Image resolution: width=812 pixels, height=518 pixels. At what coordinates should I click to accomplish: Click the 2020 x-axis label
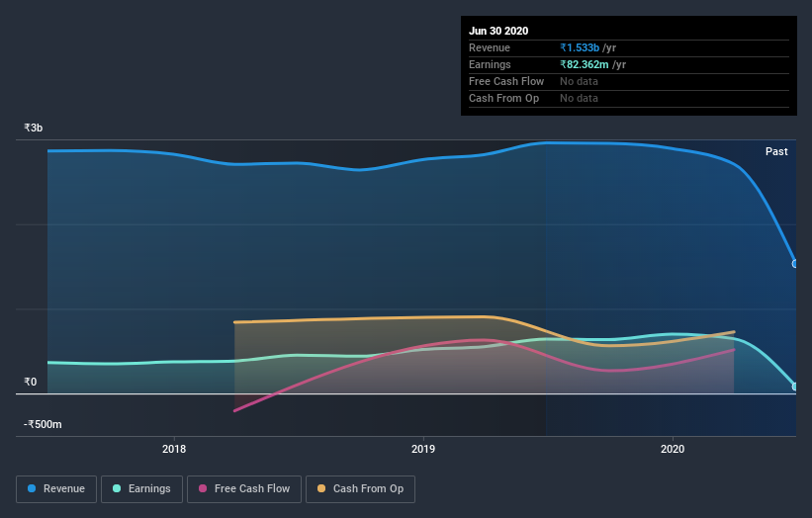[x=673, y=449]
